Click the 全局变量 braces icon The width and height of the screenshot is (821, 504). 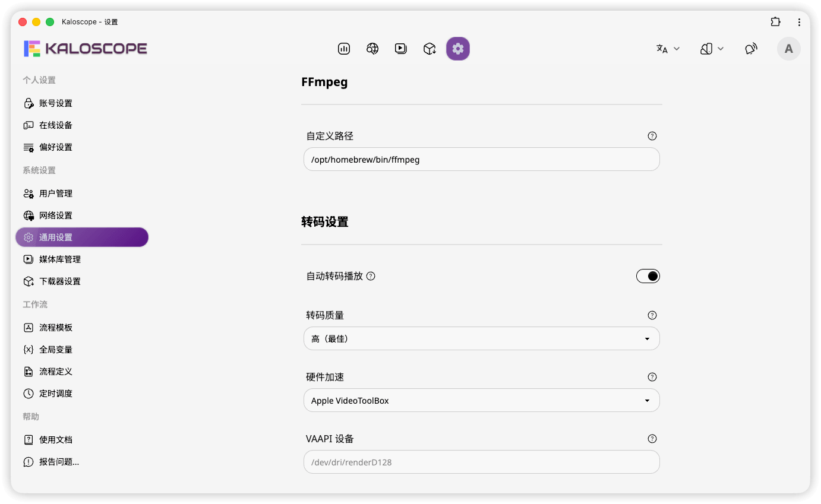tap(29, 350)
